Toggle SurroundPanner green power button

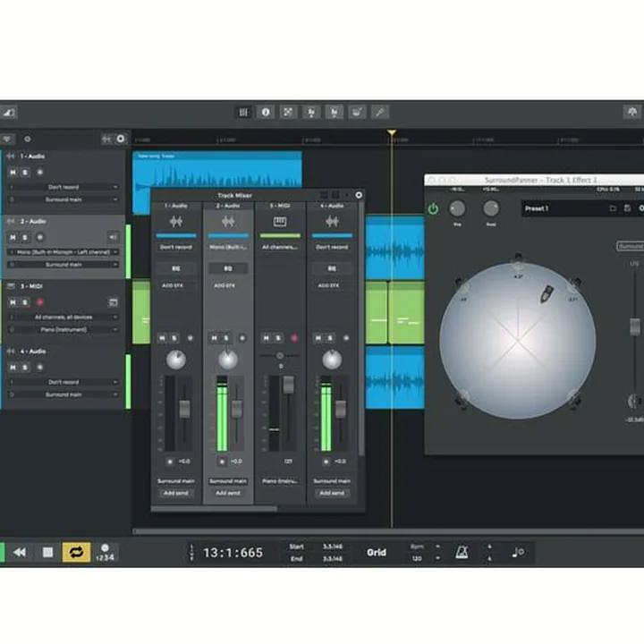click(x=433, y=209)
